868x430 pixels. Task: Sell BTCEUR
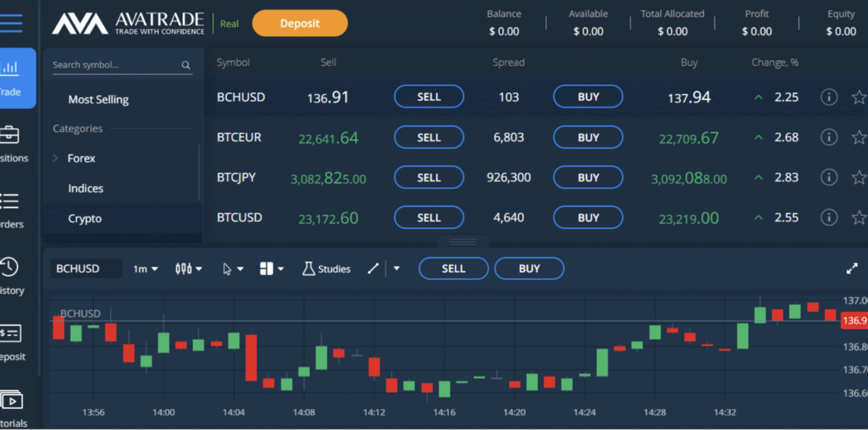click(x=429, y=138)
